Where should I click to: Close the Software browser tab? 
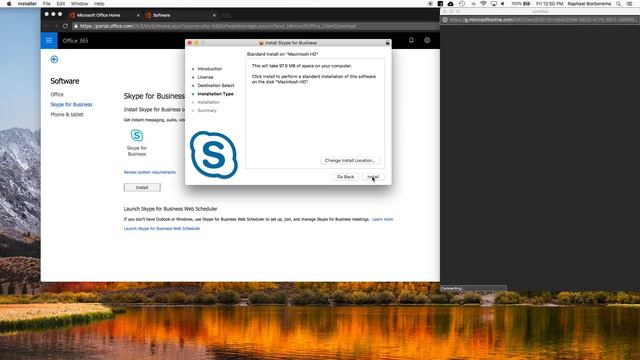click(x=214, y=15)
